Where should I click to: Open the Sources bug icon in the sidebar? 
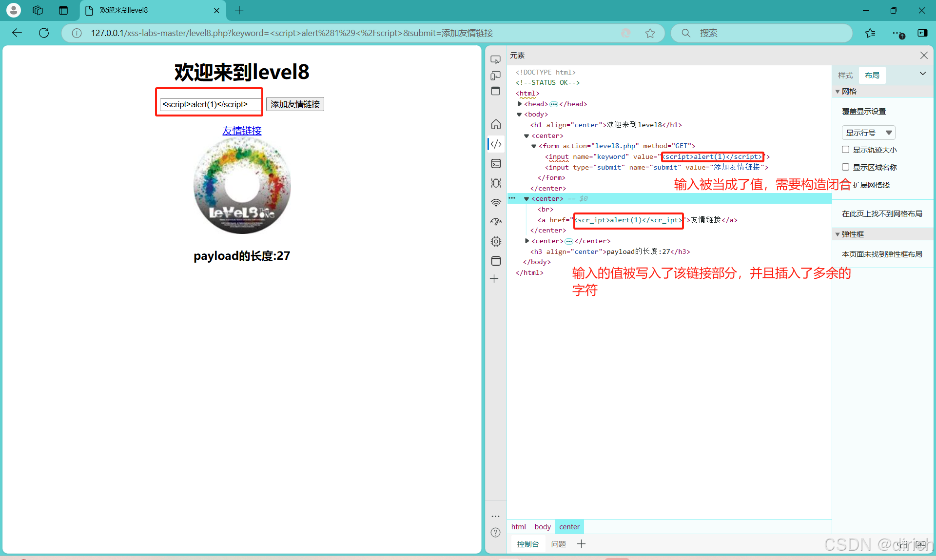point(496,183)
